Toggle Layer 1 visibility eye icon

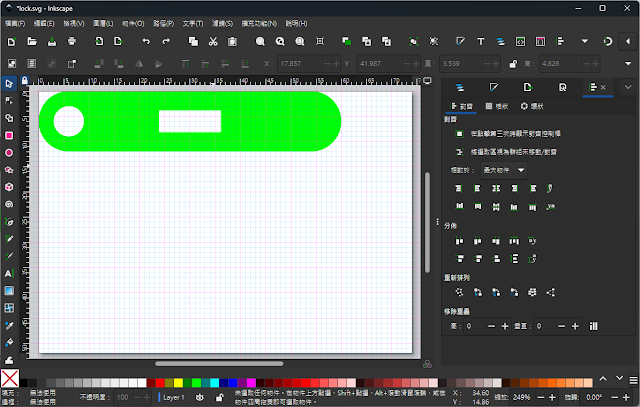tap(200, 397)
